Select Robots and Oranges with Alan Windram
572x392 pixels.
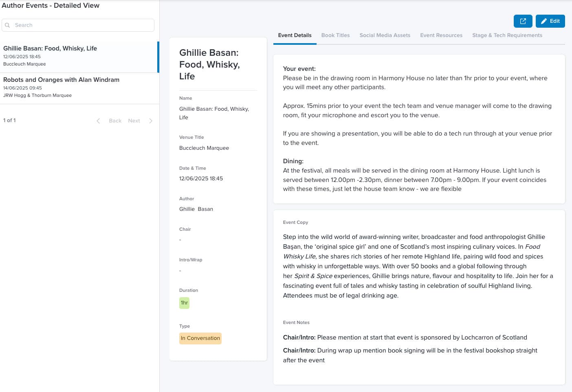(x=79, y=88)
